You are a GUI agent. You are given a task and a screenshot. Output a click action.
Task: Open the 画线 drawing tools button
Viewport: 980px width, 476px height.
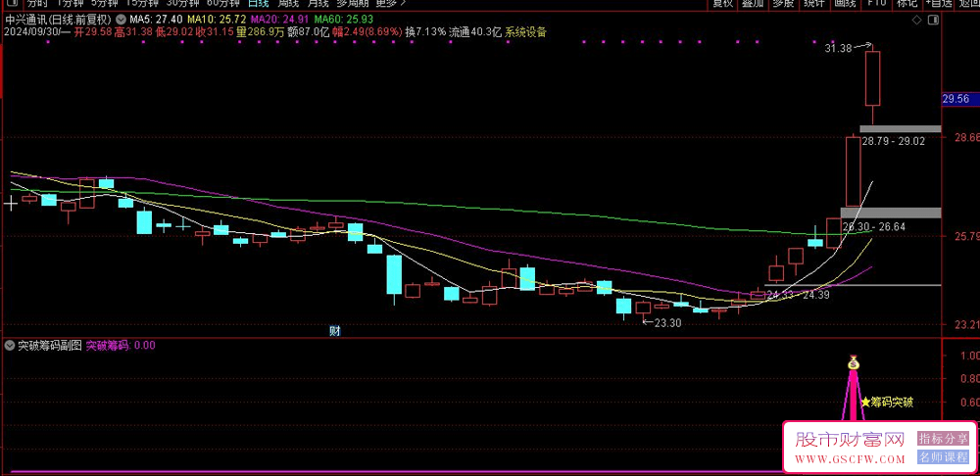(x=845, y=3)
